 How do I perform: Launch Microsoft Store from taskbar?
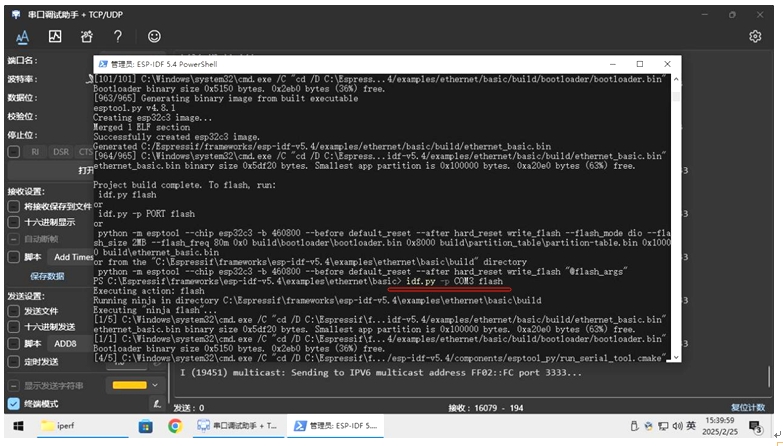click(x=145, y=426)
